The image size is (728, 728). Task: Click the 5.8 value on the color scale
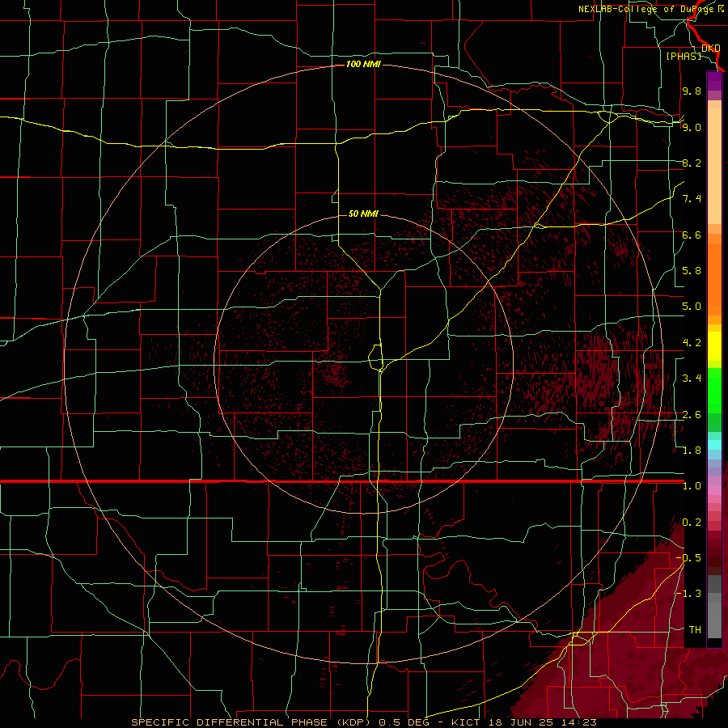pos(692,271)
